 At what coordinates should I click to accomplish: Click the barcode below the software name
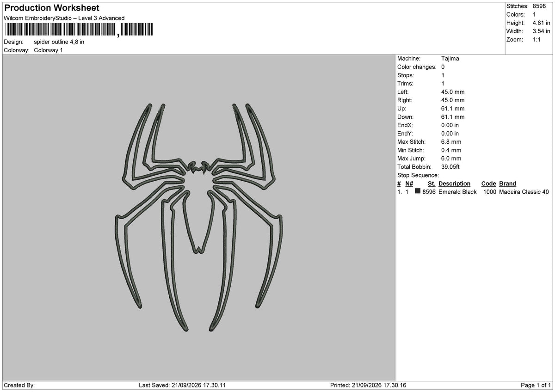pos(78,30)
